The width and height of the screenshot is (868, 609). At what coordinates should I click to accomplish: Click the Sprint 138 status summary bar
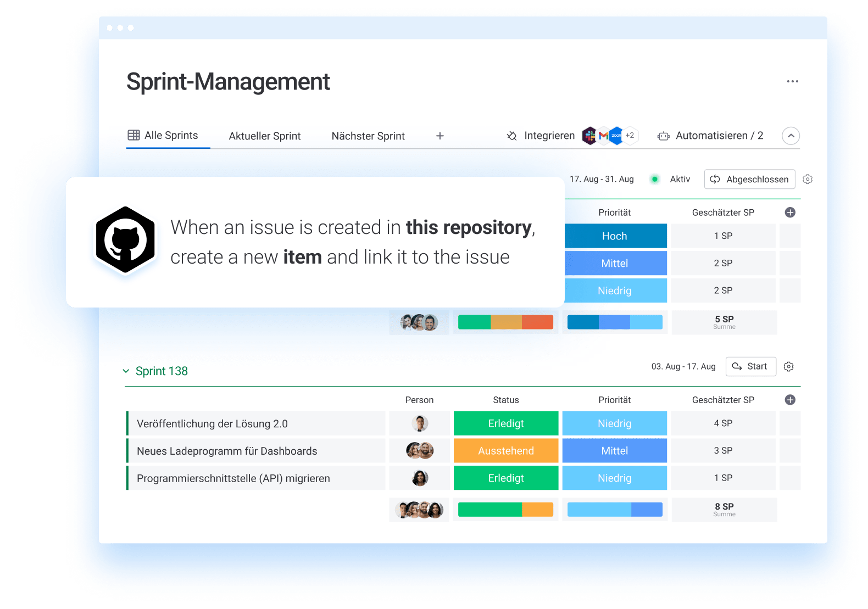coord(505,510)
